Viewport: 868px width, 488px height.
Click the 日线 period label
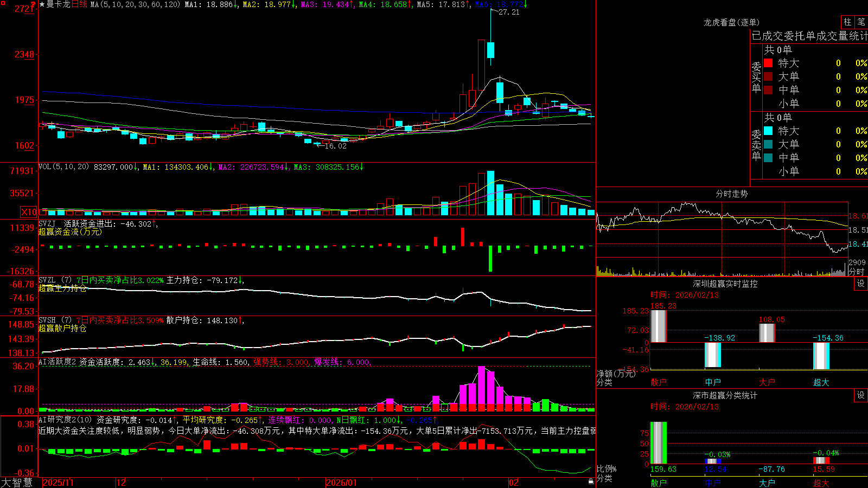click(79, 4)
